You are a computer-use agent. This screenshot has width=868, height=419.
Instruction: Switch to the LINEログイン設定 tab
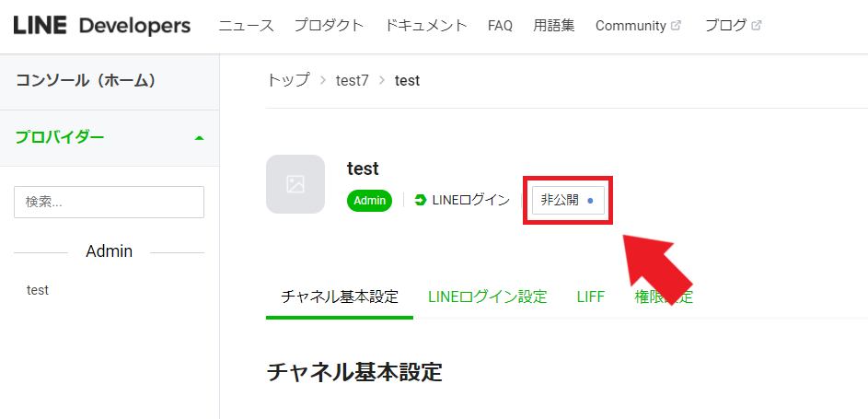tap(487, 297)
